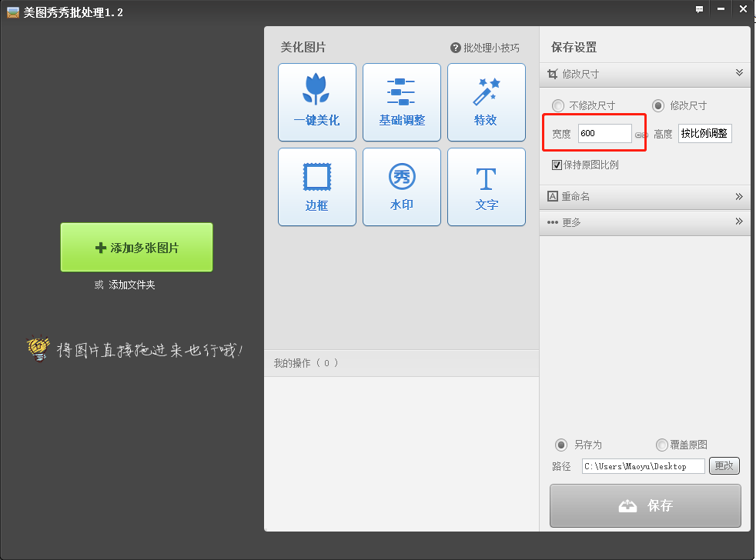Click the width-height chain link icon
Viewport: 756px width, 560px height.
pyautogui.click(x=641, y=135)
